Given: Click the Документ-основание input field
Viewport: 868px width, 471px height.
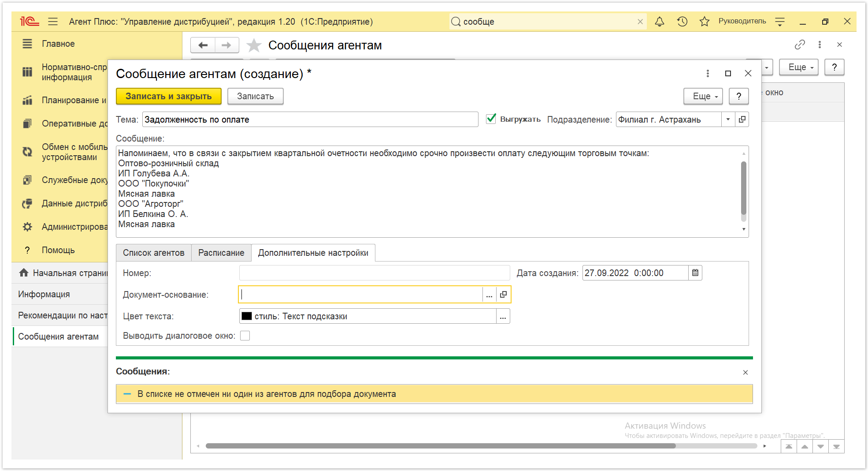Looking at the screenshot, I should [x=361, y=295].
